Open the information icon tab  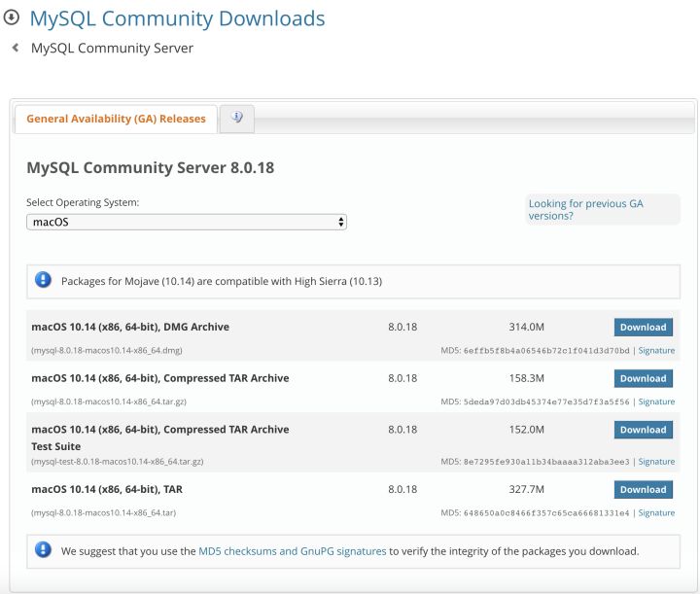click(x=236, y=119)
